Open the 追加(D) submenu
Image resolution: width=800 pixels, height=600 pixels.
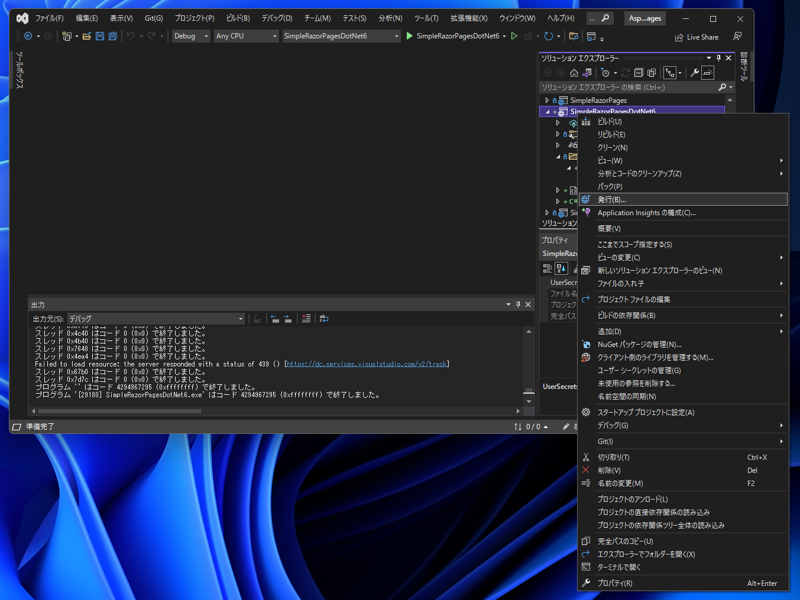tap(683, 332)
